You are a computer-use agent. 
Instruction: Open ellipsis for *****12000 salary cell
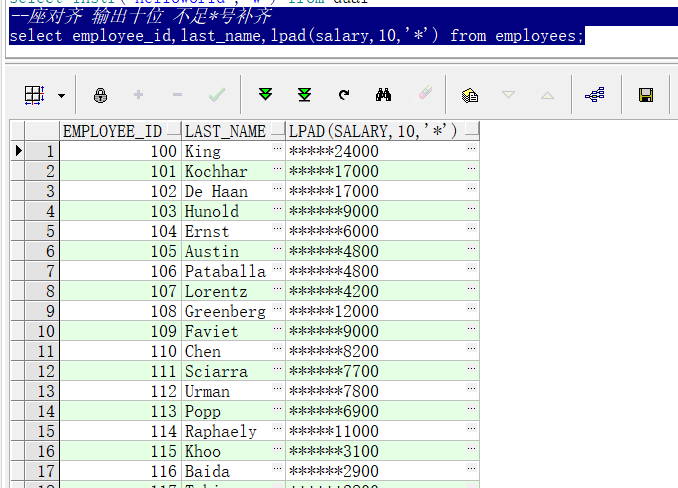471,308
